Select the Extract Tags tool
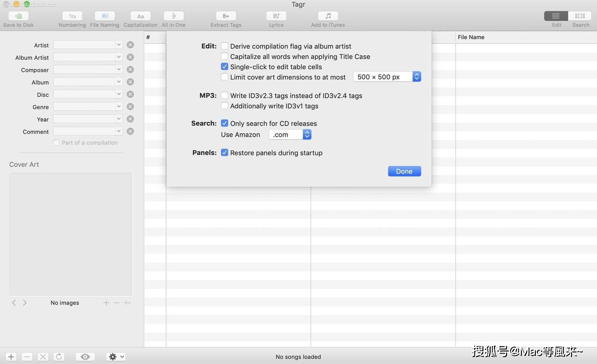This screenshot has width=597, height=364. coord(226,16)
